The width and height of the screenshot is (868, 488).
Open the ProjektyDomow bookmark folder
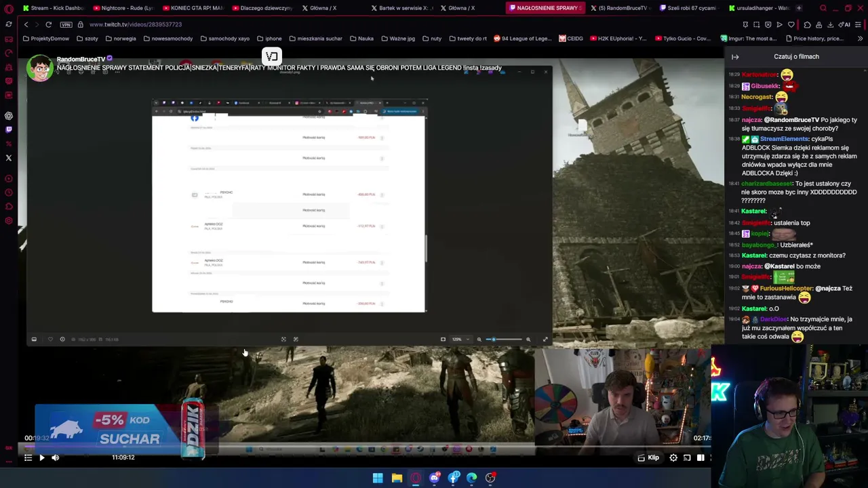pyautogui.click(x=46, y=39)
